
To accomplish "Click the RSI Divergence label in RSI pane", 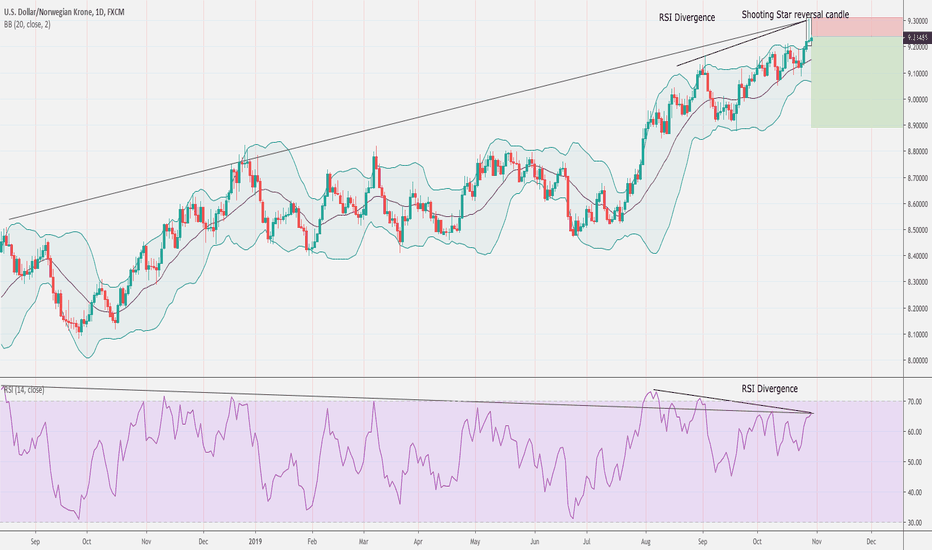I will [x=769, y=388].
